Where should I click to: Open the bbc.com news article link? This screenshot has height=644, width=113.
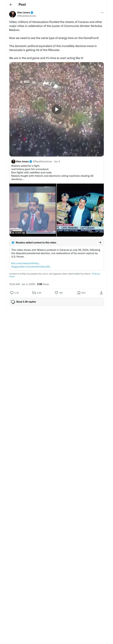[26, 263]
